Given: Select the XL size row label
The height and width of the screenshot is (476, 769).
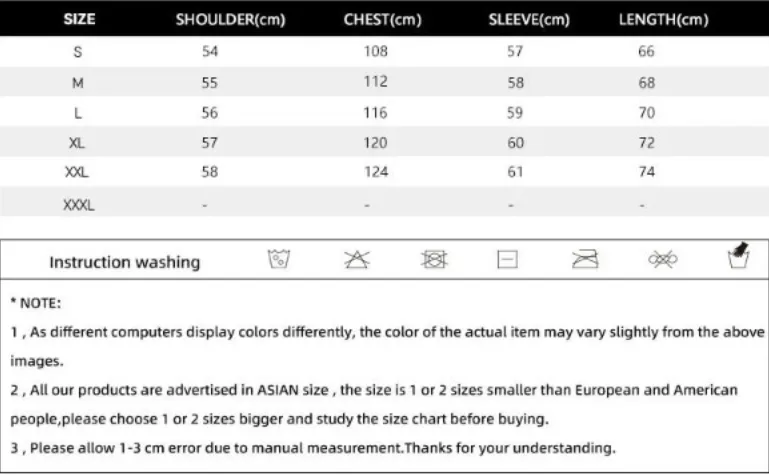Looking at the screenshot, I should click(x=77, y=143).
